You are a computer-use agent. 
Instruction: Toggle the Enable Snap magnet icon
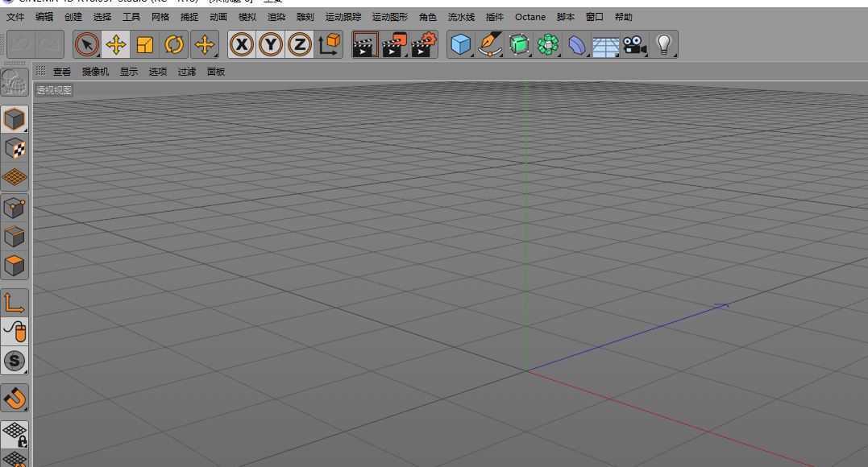point(15,398)
